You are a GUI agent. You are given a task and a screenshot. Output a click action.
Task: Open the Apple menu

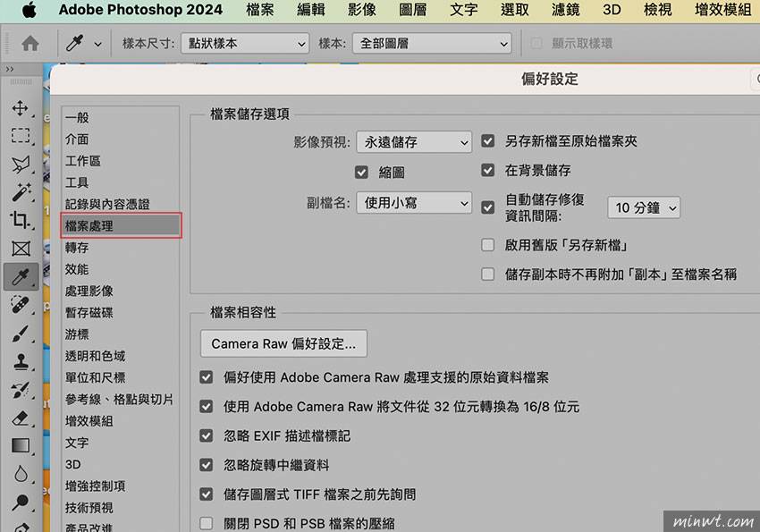click(29, 10)
